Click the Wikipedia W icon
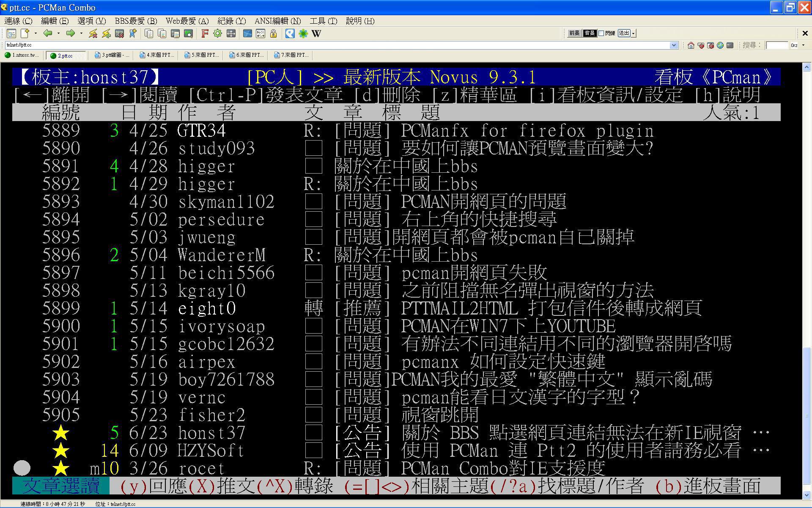Image resolution: width=812 pixels, height=508 pixels. pyautogui.click(x=316, y=33)
